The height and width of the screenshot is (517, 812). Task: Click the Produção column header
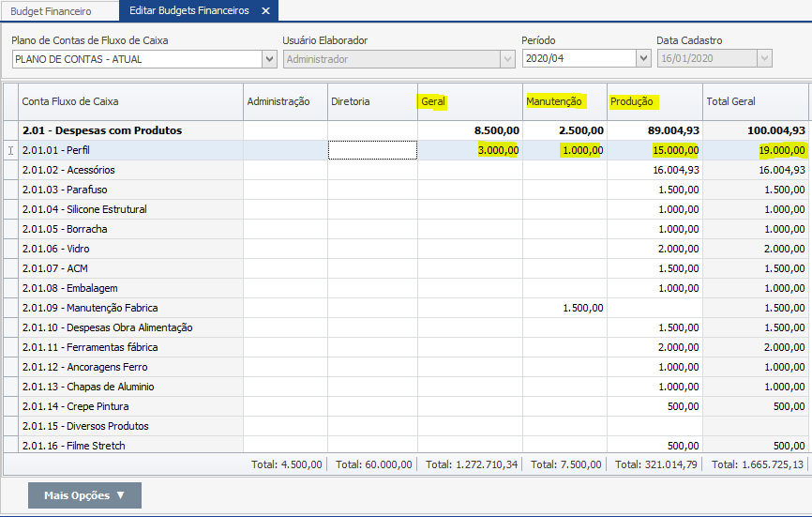click(x=654, y=101)
